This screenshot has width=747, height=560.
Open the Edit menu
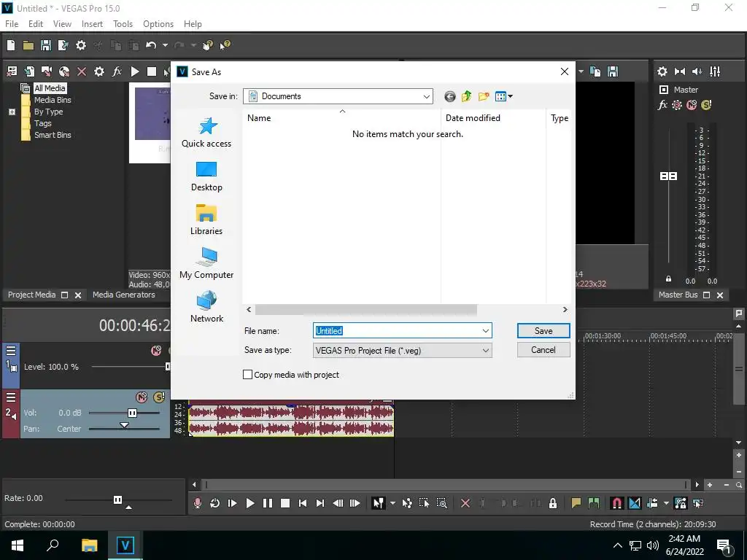[x=36, y=24]
